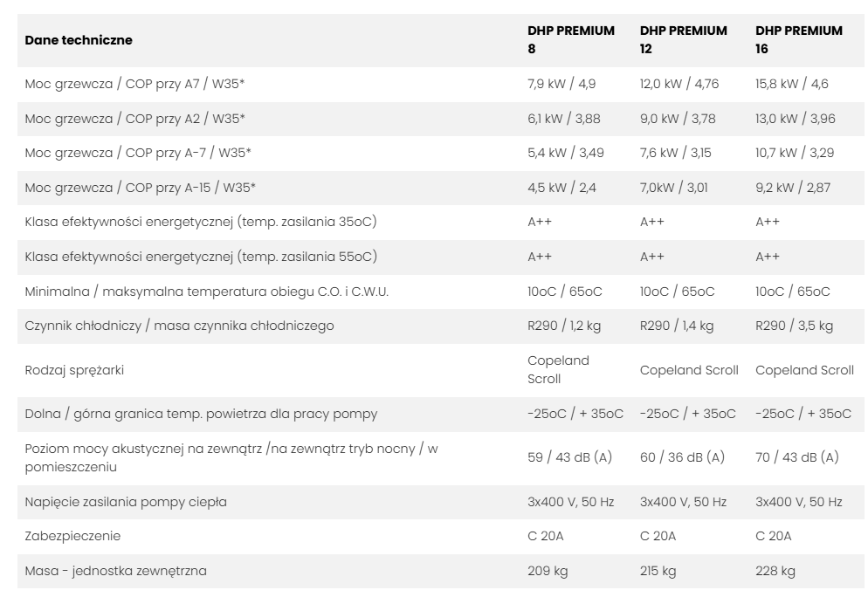The width and height of the screenshot is (868, 597).
Task: Select the DHP PREMIUM 8 column header
Action: pyautogui.click(x=571, y=40)
